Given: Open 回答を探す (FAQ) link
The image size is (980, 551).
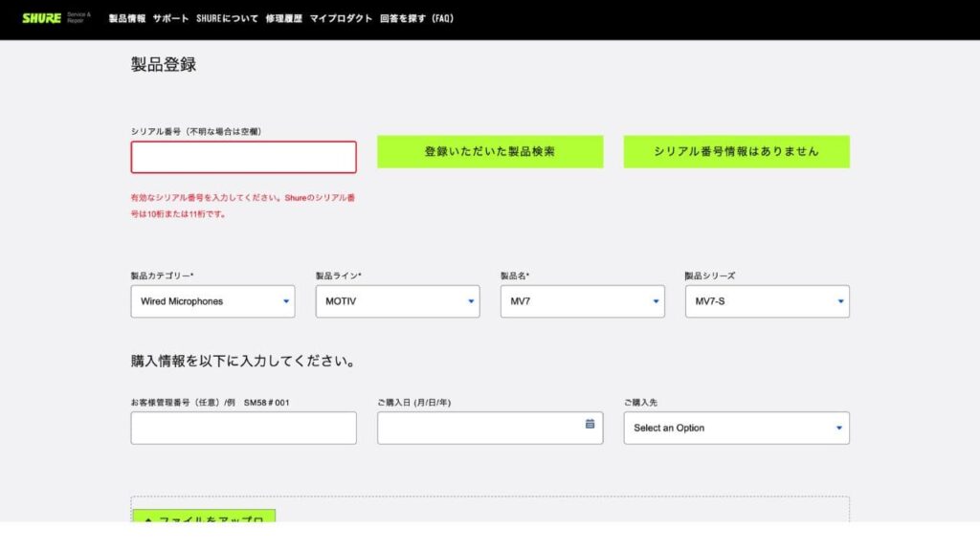Looking at the screenshot, I should (416, 18).
